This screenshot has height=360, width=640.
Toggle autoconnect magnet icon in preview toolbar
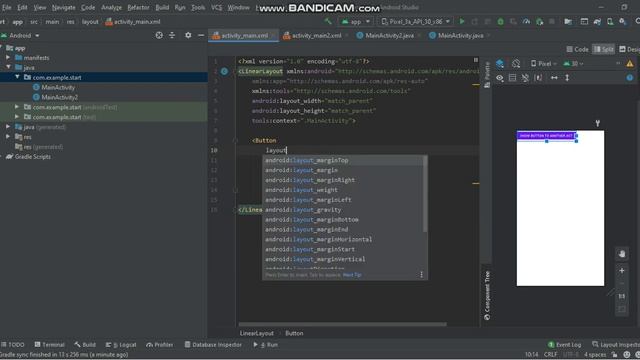pyautogui.click(x=525, y=78)
